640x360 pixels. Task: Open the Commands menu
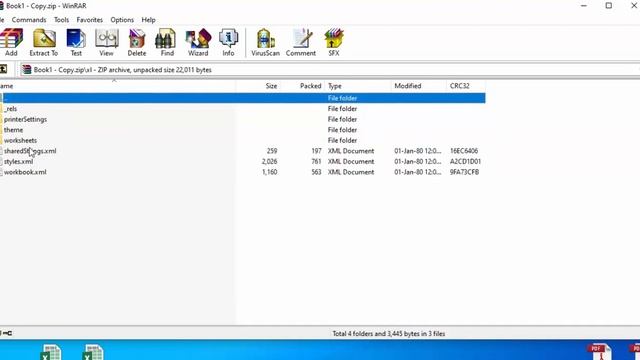29,20
